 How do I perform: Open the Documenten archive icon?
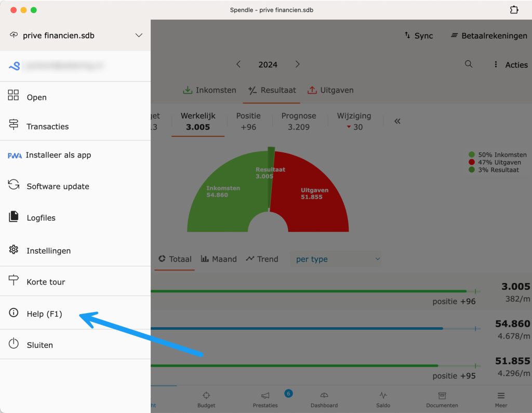click(x=442, y=396)
